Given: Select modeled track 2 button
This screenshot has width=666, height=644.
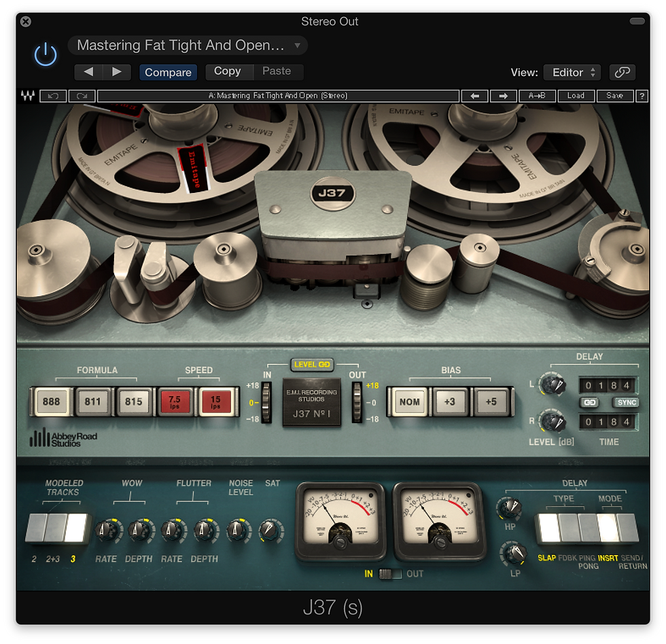Looking at the screenshot, I should click(35, 528).
